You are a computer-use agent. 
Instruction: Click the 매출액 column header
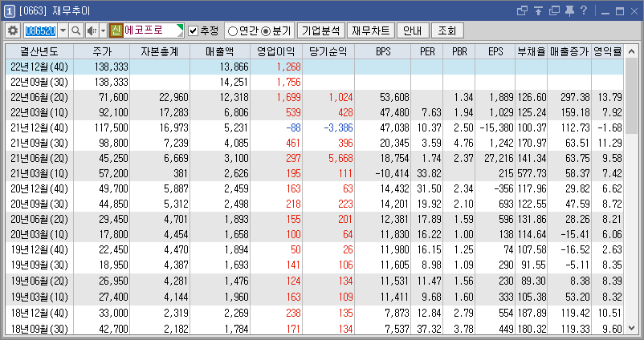tap(220, 51)
